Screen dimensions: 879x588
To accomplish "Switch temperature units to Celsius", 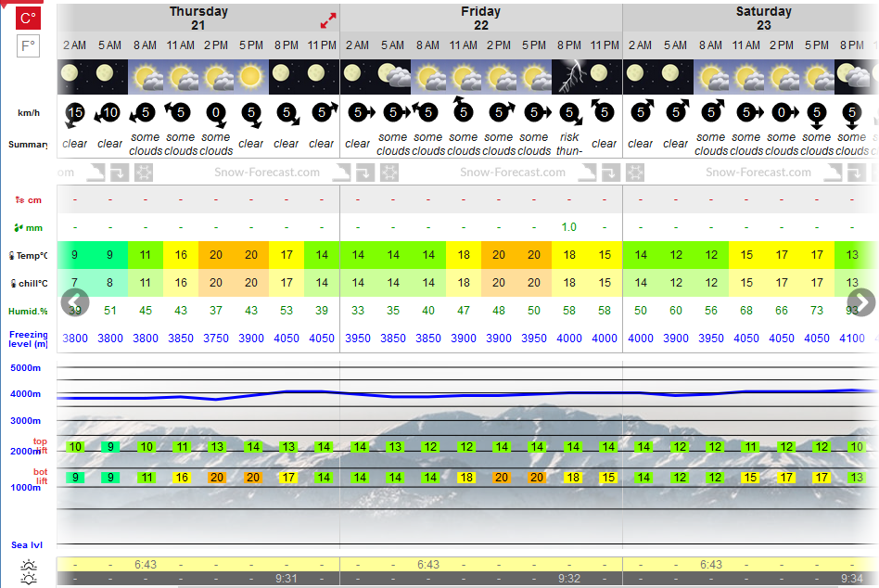I will (x=28, y=18).
